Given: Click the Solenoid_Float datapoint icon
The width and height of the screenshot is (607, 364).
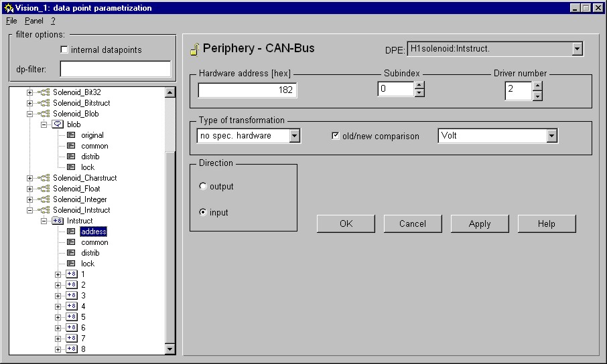Looking at the screenshot, I should [x=44, y=189].
